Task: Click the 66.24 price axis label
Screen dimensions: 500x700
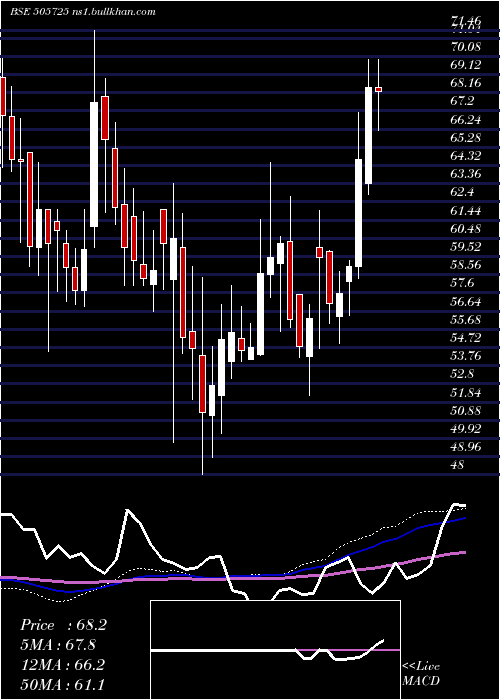Action: [466, 120]
